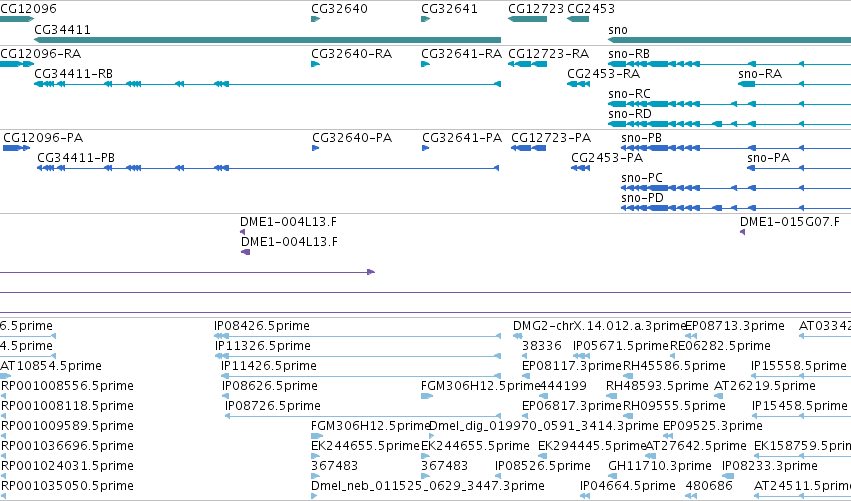Click protein label CG34411-PB

[x=76, y=158]
